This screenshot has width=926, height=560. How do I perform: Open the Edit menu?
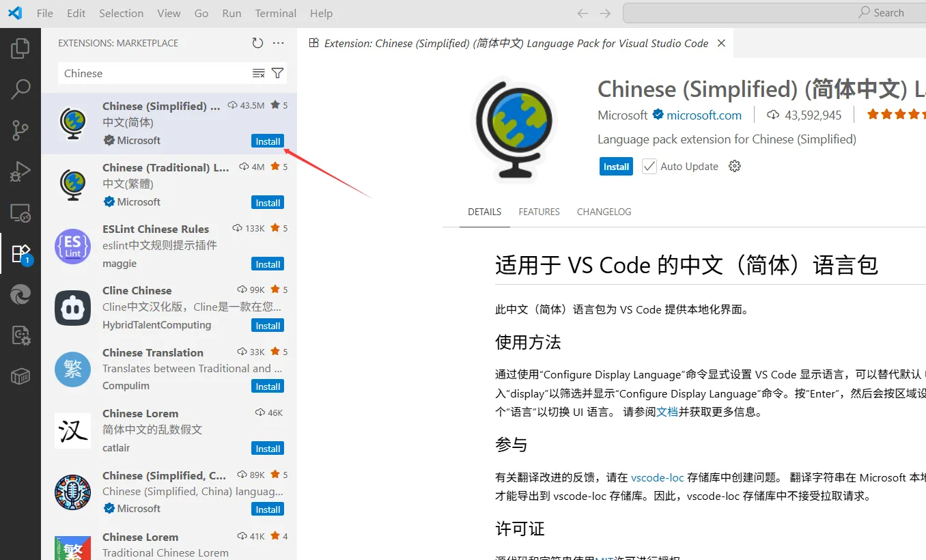(76, 13)
